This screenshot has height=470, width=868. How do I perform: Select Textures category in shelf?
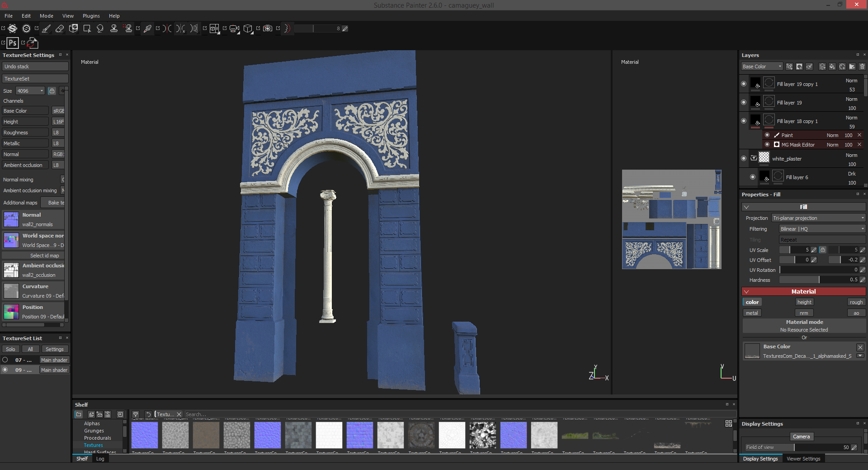(x=94, y=445)
